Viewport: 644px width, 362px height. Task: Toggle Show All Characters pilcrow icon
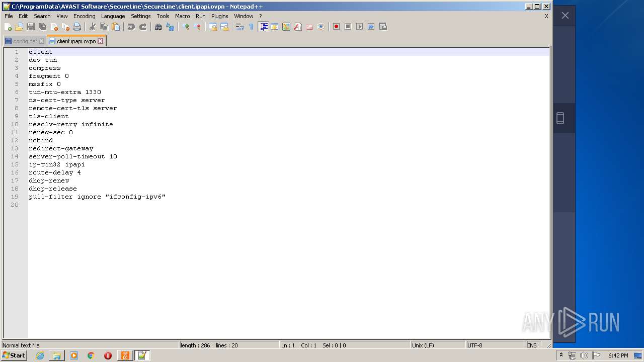pyautogui.click(x=252, y=27)
